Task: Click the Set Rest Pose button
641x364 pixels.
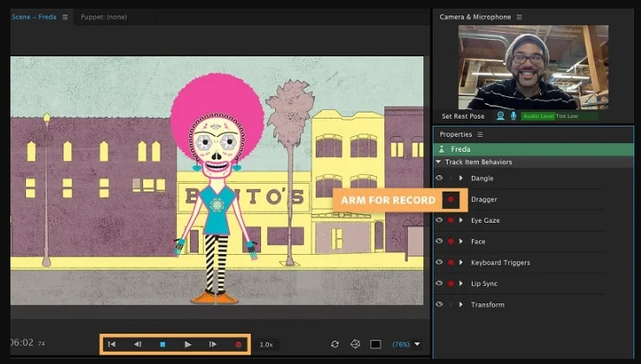Action: point(463,116)
